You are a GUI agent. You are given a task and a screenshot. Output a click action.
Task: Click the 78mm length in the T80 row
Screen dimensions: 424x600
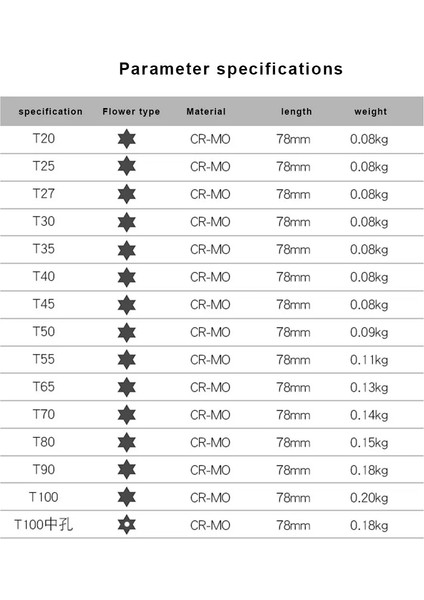[x=293, y=443]
